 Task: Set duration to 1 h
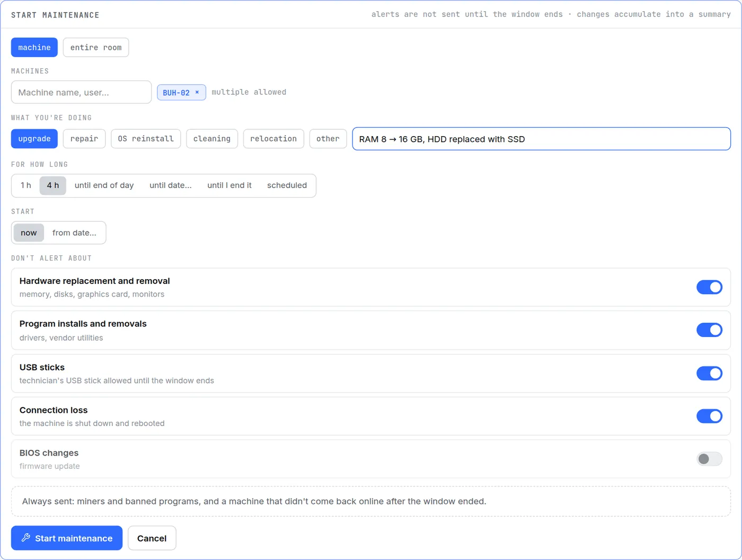coord(26,185)
